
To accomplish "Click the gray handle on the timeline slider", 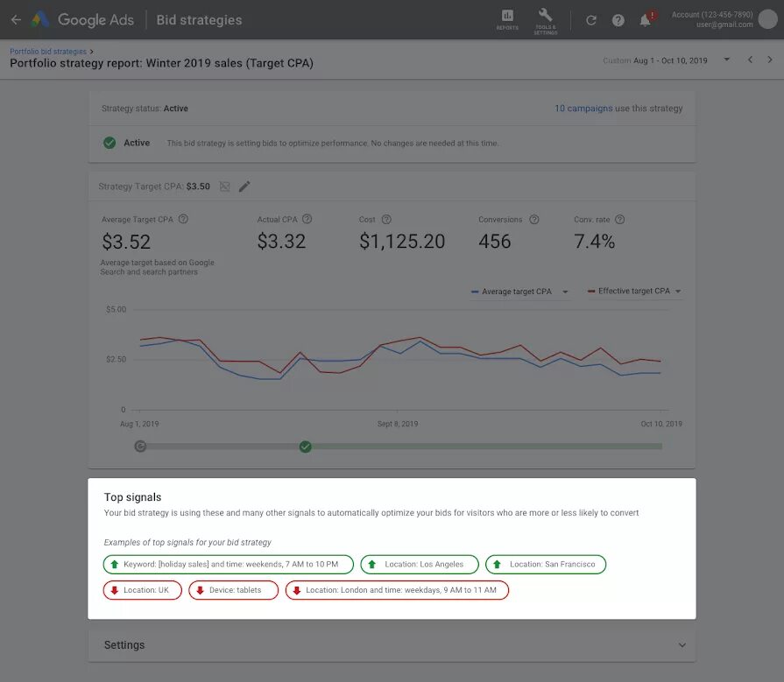I will pyautogui.click(x=140, y=446).
